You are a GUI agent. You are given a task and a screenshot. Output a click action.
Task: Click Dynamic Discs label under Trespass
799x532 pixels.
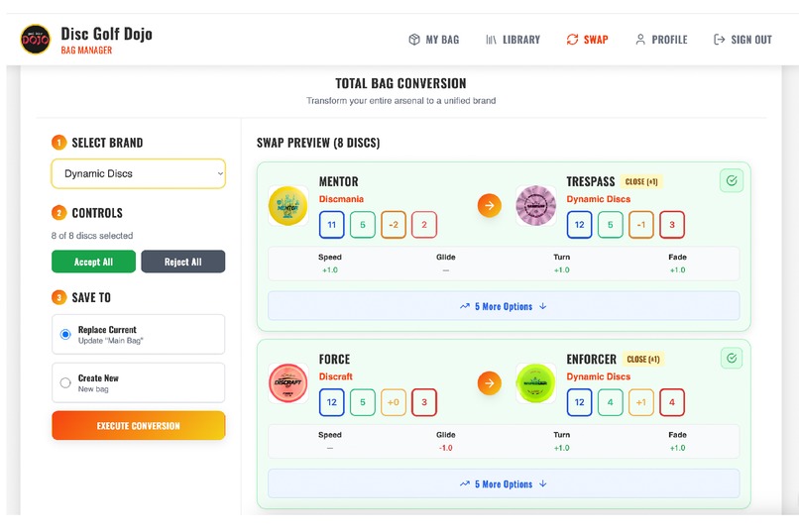tap(598, 199)
